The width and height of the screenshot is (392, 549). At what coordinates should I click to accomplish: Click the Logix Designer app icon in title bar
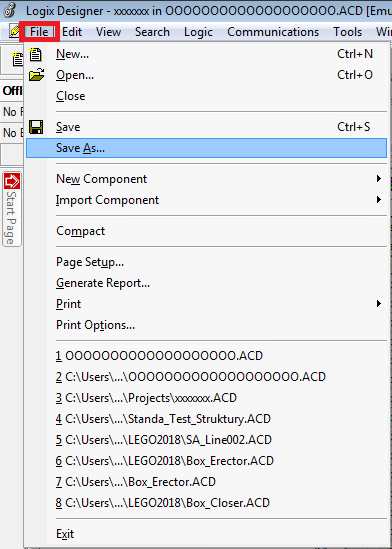pyautogui.click(x=10, y=12)
